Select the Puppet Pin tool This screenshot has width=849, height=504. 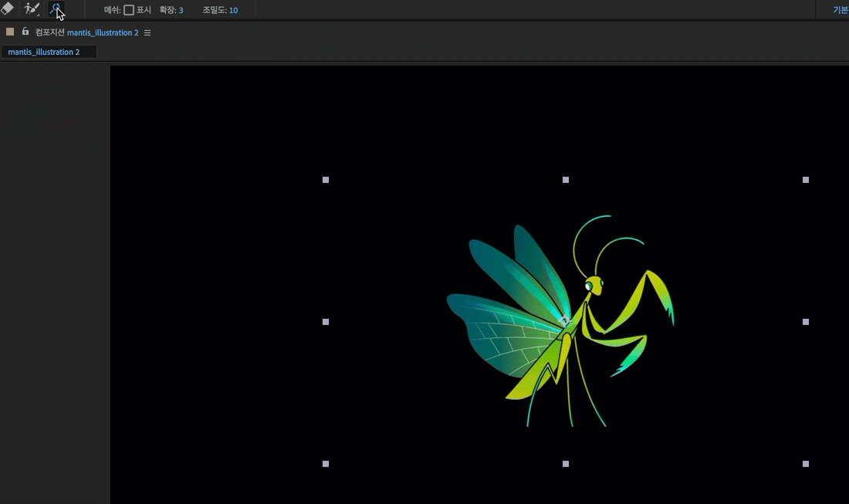click(56, 9)
